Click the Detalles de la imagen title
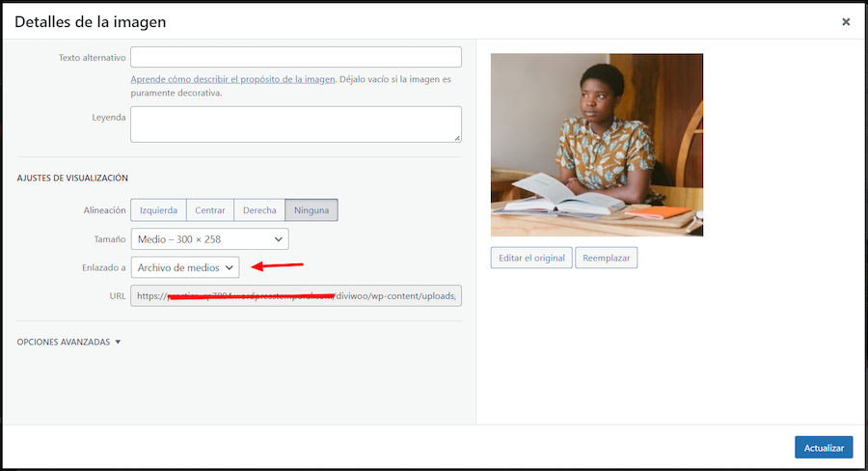 coord(91,21)
